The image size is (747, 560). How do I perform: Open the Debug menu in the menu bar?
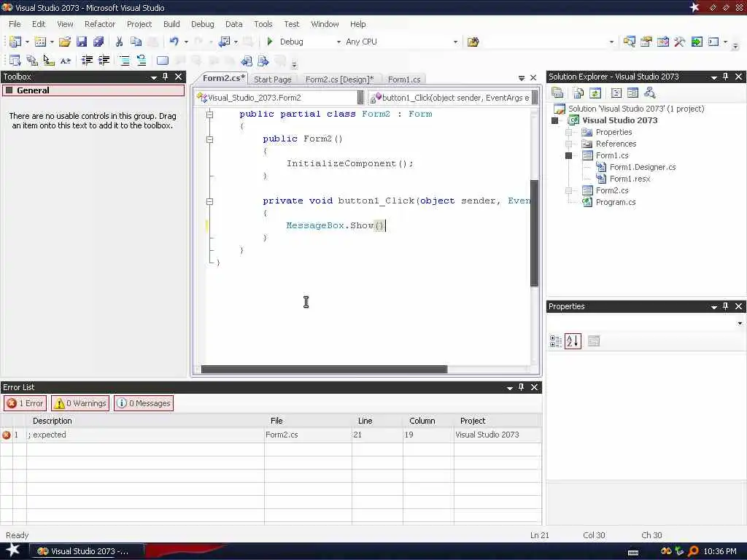click(203, 24)
